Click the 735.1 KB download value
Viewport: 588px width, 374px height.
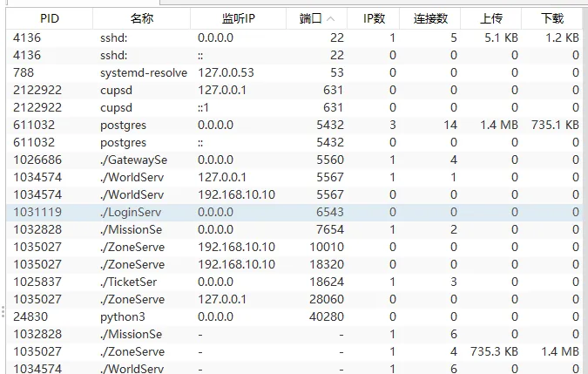(555, 125)
